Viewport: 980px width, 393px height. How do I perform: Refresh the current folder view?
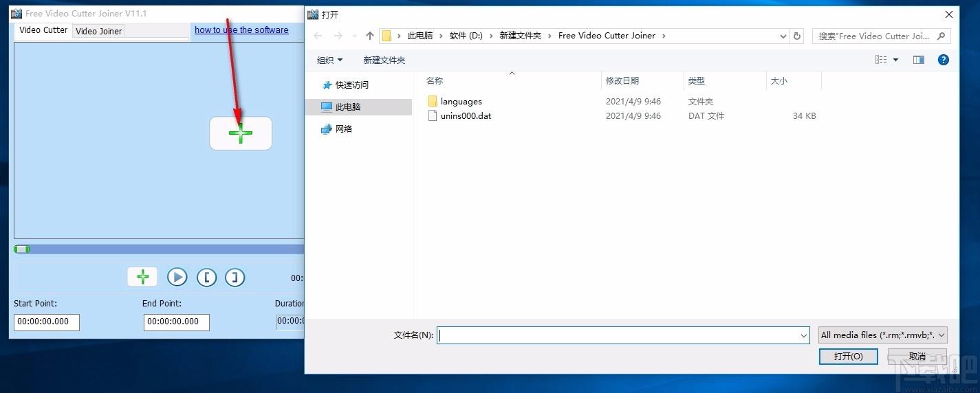coord(797,36)
